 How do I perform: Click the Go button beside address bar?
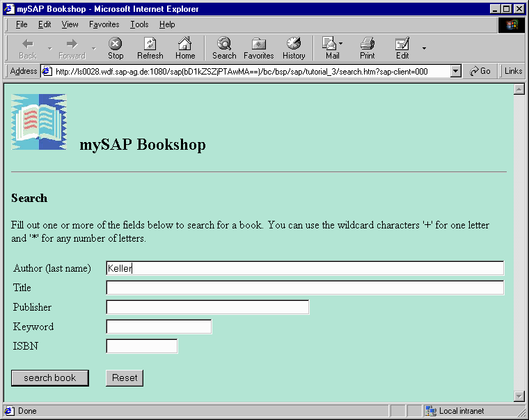point(480,71)
